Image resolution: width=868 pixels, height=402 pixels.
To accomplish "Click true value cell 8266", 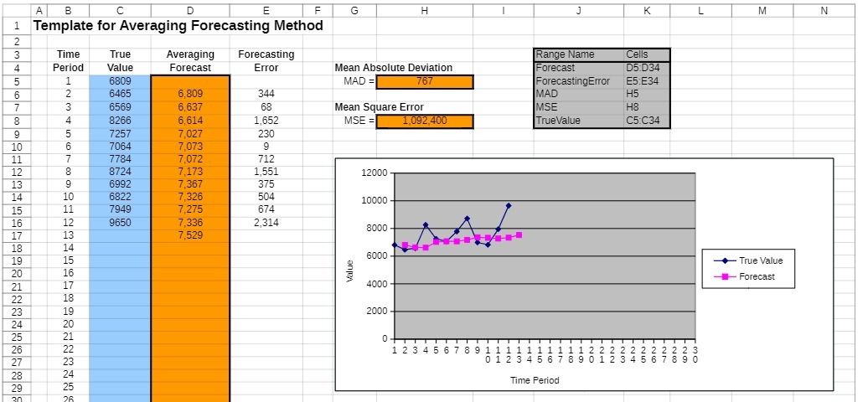I will click(120, 120).
